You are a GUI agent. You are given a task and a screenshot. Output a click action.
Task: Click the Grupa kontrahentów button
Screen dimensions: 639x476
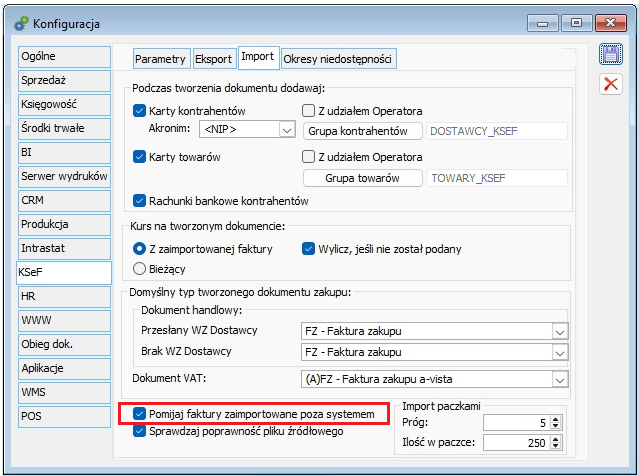363,131
